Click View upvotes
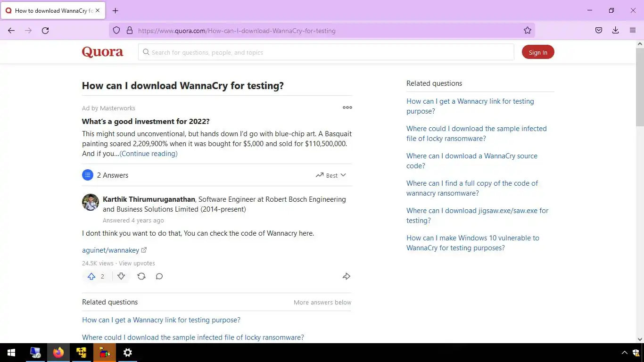 (x=137, y=263)
